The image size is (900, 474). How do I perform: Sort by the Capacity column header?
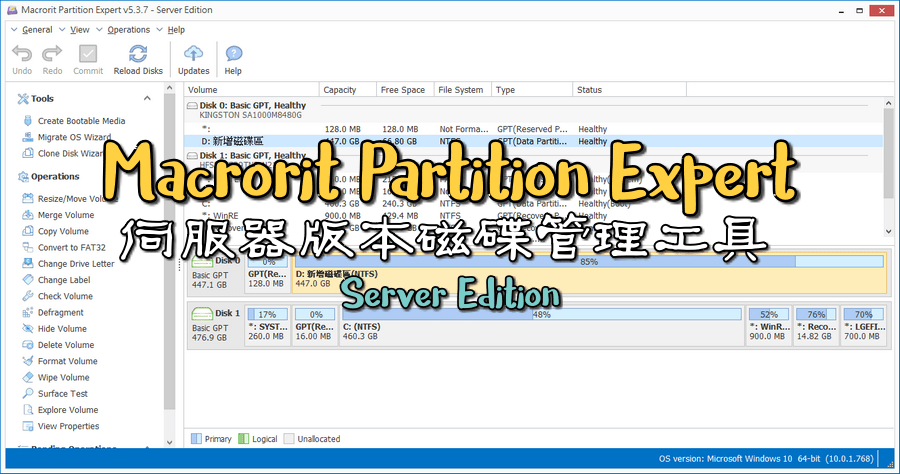point(348,90)
